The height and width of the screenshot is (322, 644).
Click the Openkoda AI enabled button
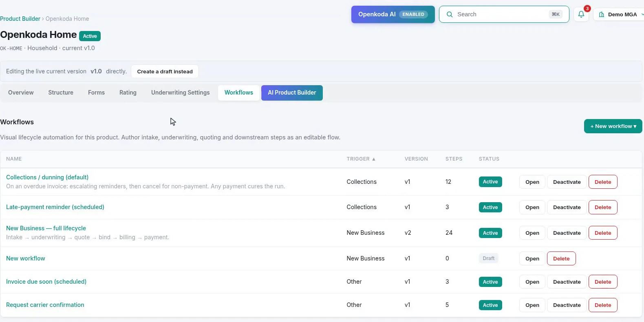click(393, 14)
